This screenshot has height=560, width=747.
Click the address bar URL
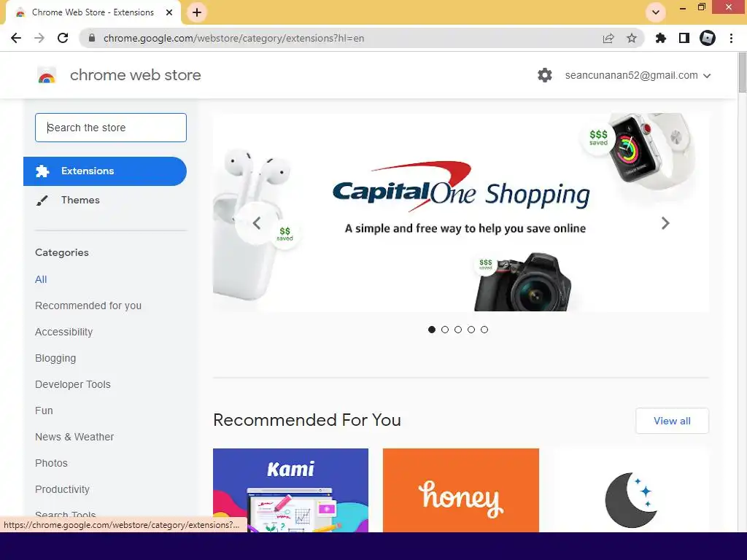coord(233,38)
